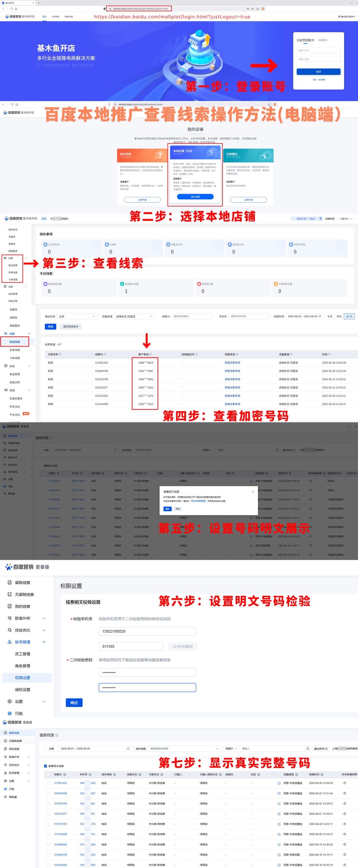
Task: Click the blue 确定 button in 权限设置
Action: [74, 703]
